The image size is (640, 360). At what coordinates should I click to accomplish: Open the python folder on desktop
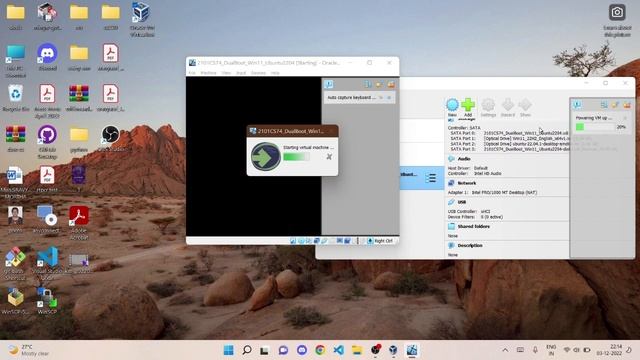79,140
